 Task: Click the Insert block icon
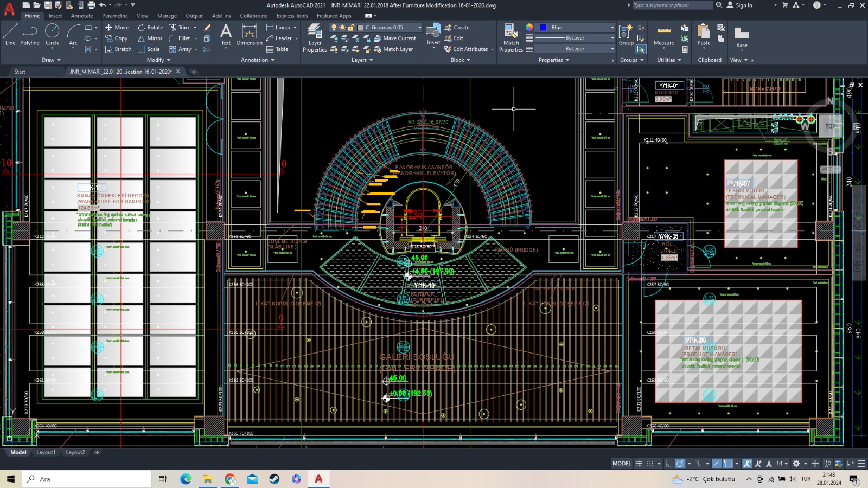click(433, 35)
